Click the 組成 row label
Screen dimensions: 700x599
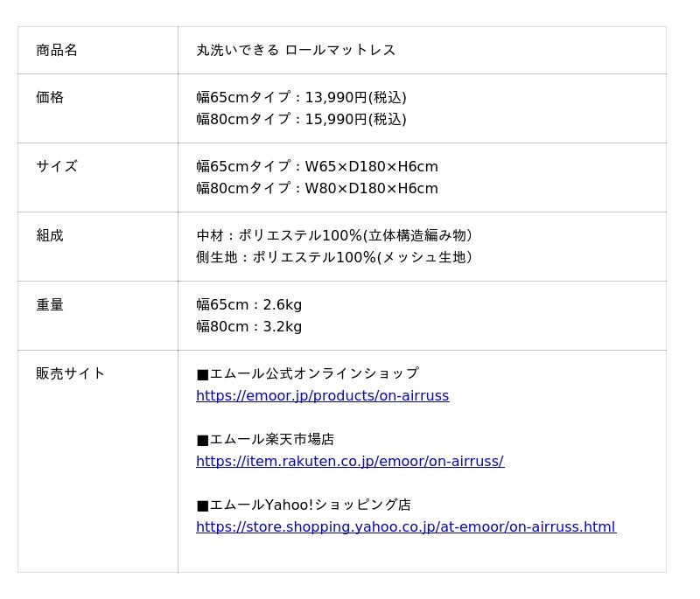click(50, 236)
